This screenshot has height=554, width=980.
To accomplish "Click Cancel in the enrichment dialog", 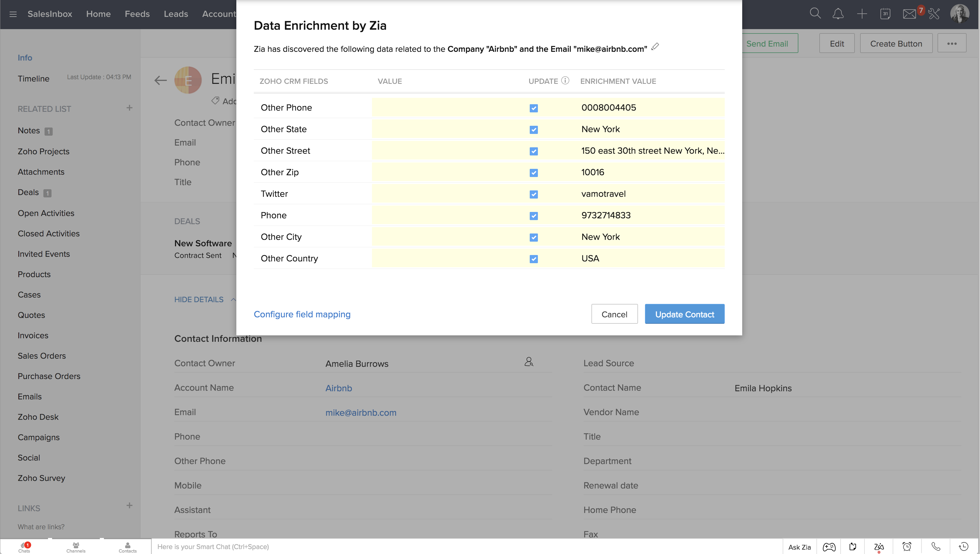I will (x=614, y=314).
